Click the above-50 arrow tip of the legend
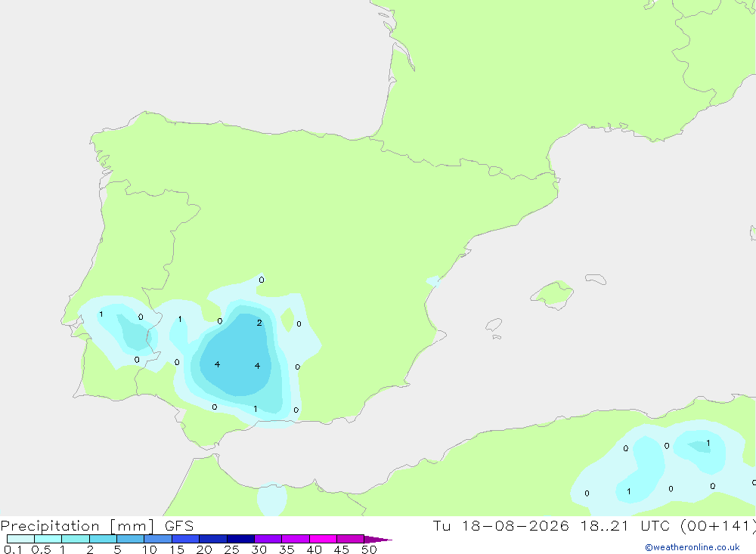Viewport: 756px width, 554px height. [x=378, y=539]
